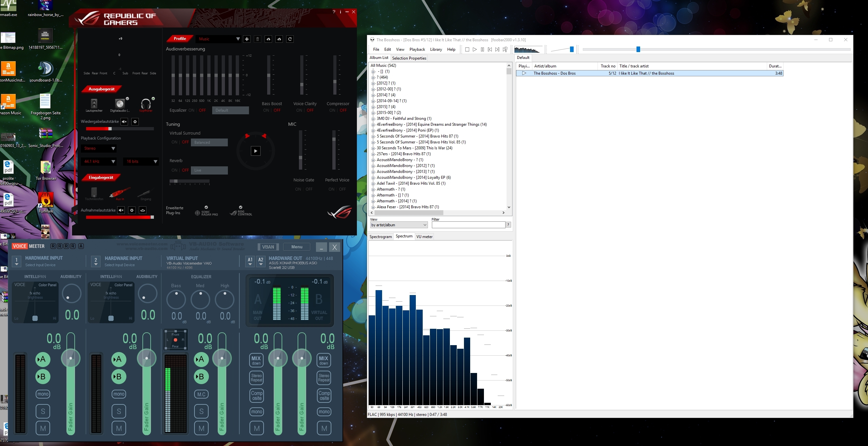Add a new ROG audio profile
Image resolution: width=868 pixels, height=446 pixels.
pos(247,39)
